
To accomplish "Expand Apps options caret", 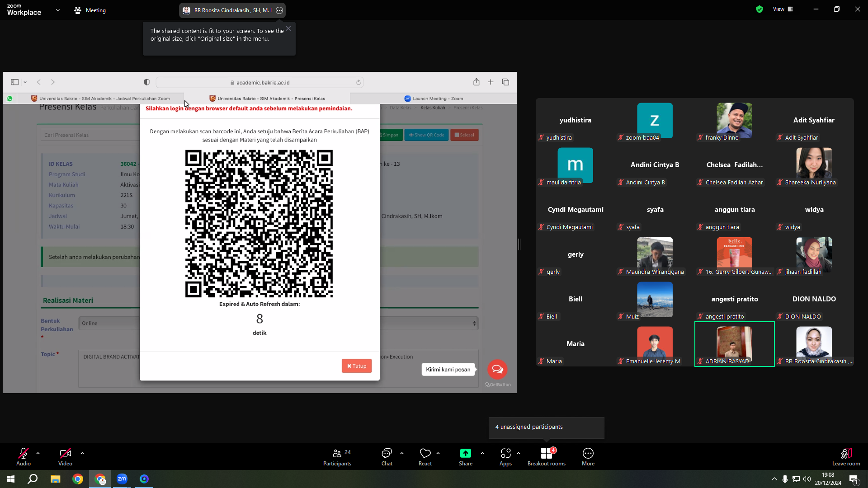I will pyautogui.click(x=519, y=453).
